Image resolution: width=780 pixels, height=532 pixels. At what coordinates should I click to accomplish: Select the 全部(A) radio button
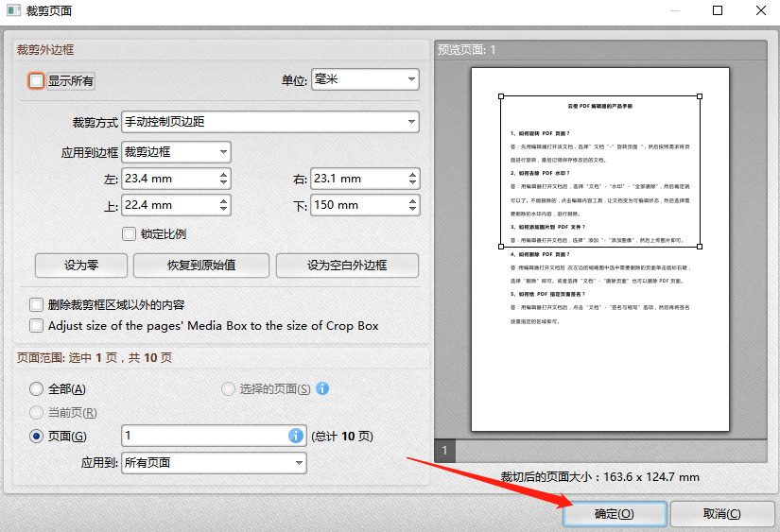(36, 388)
